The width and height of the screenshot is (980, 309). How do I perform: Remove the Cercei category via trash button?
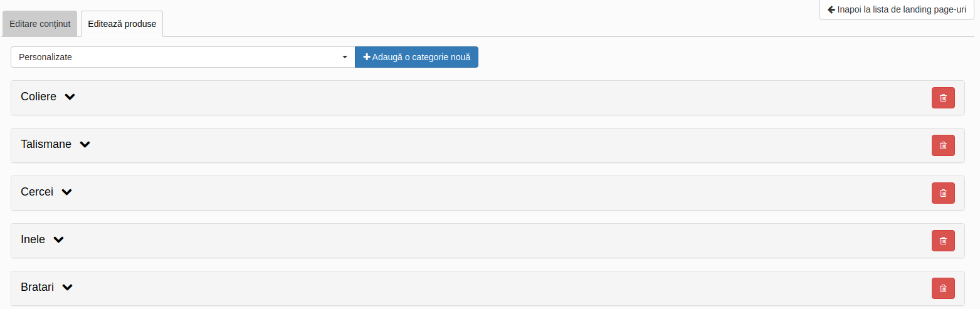pos(943,193)
